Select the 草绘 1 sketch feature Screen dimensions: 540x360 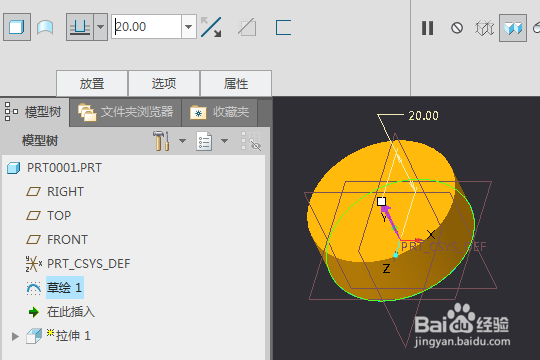pyautogui.click(x=65, y=287)
